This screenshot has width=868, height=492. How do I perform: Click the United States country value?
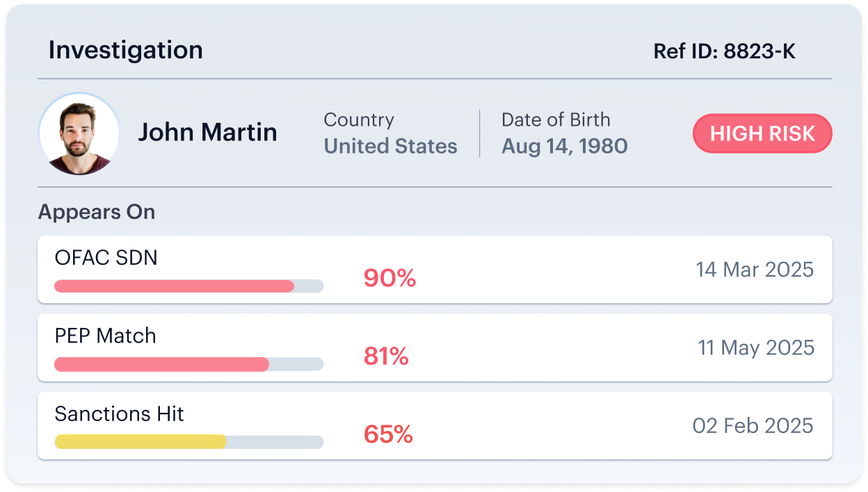click(391, 146)
